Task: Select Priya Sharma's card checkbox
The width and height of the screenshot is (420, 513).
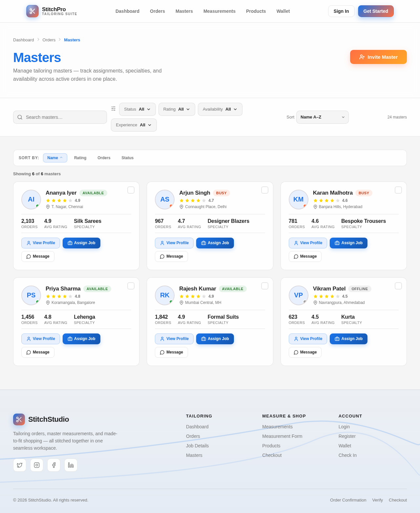Action: tap(131, 286)
